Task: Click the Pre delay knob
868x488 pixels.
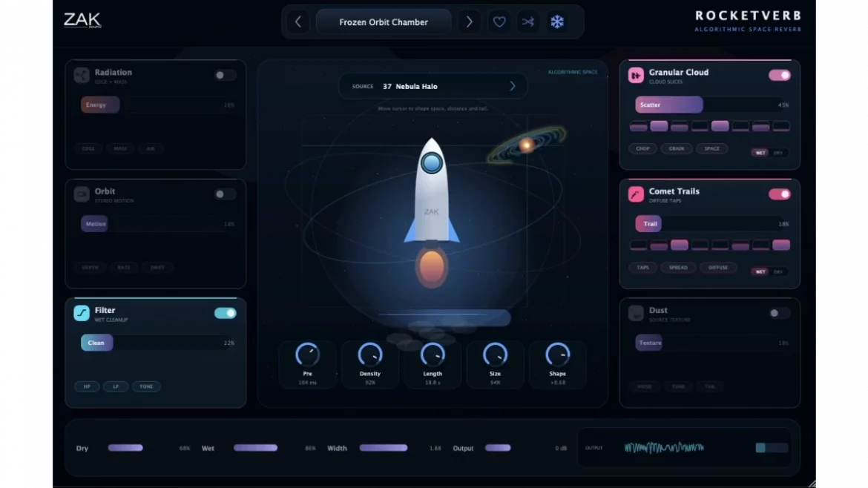Action: click(x=307, y=355)
